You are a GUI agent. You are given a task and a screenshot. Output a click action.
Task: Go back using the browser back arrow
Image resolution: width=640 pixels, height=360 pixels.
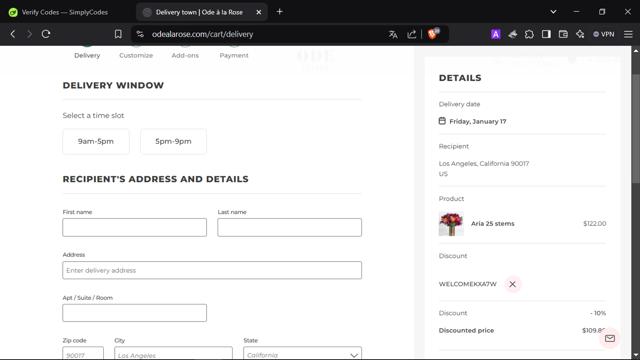tap(13, 34)
